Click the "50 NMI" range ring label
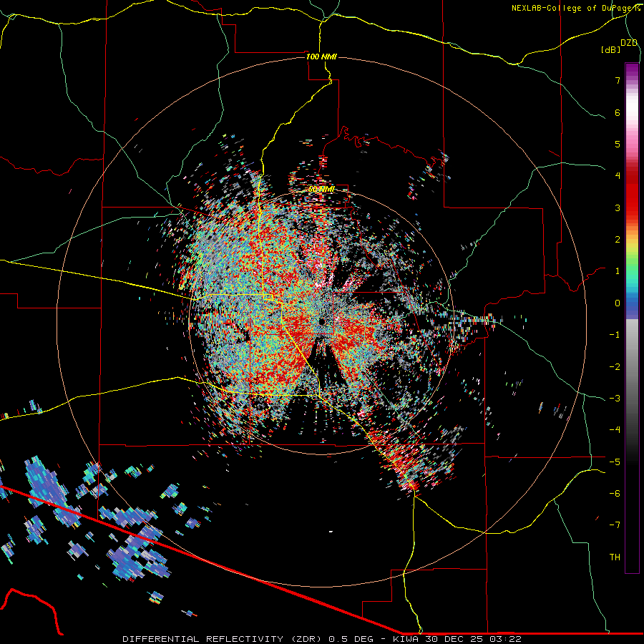Image resolution: width=644 pixels, height=644 pixels. click(321, 190)
